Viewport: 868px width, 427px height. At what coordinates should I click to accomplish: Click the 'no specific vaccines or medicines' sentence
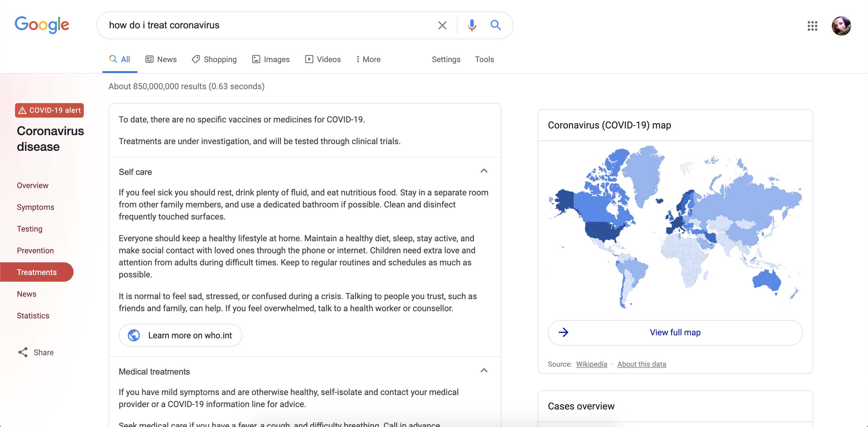pyautogui.click(x=242, y=120)
